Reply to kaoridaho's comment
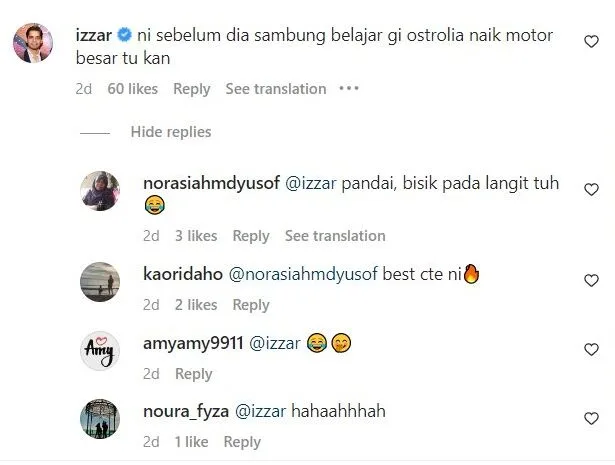The width and height of the screenshot is (615, 465). pos(251,305)
